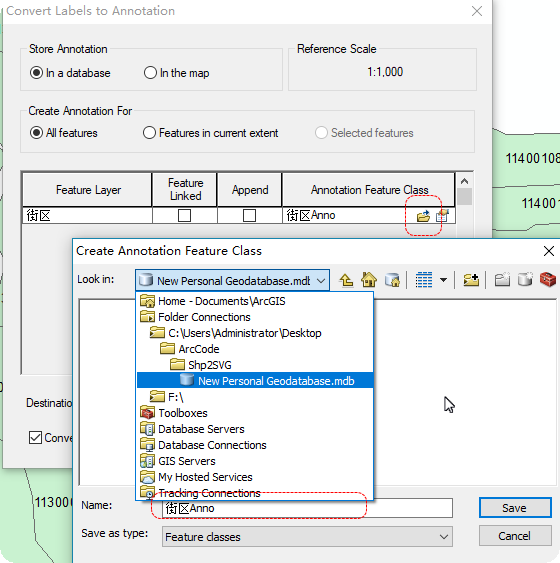Choose Shp2SVG folder in the list

pyautogui.click(x=210, y=365)
